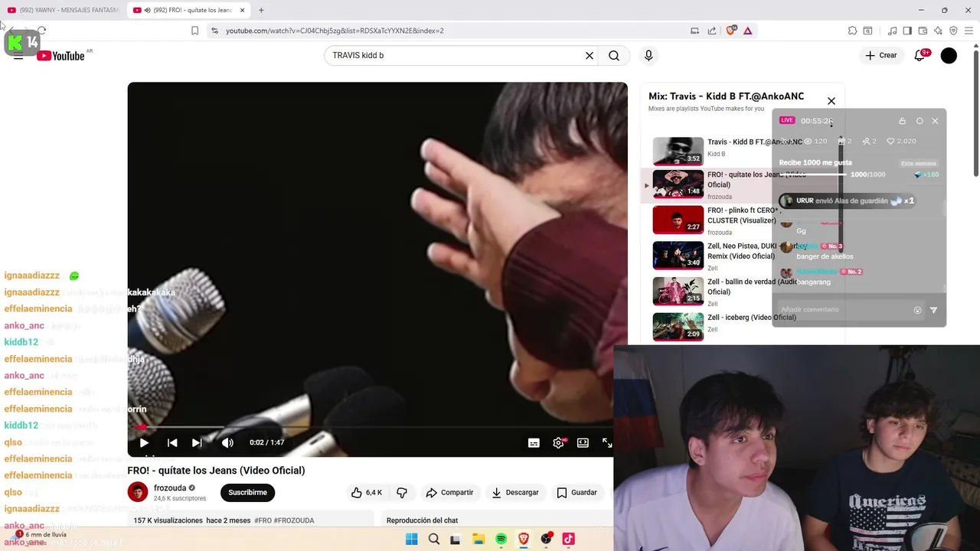Image resolution: width=980 pixels, height=551 pixels.
Task: Switch to the YAWNY - MENSAJES FANTASMA tab
Action: tap(63, 10)
